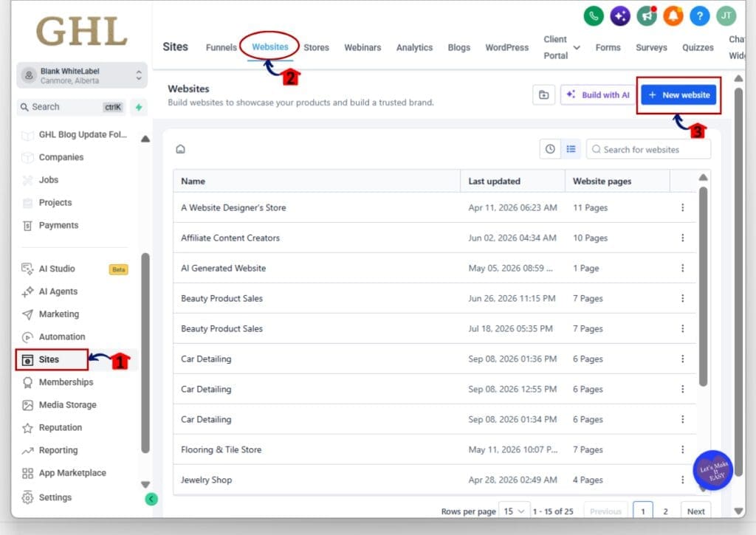The image size is (756, 535).
Task: Go to page 2 of websites
Action: point(665,511)
